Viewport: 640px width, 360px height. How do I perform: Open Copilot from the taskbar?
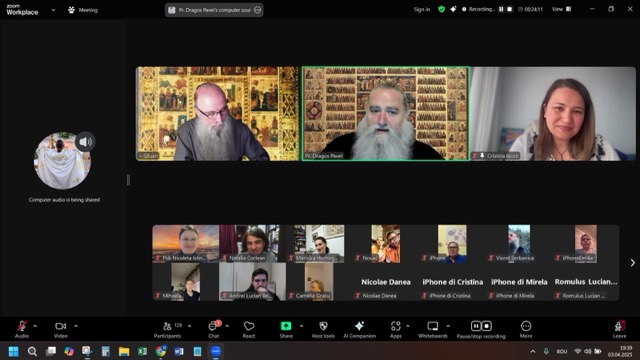(x=69, y=351)
